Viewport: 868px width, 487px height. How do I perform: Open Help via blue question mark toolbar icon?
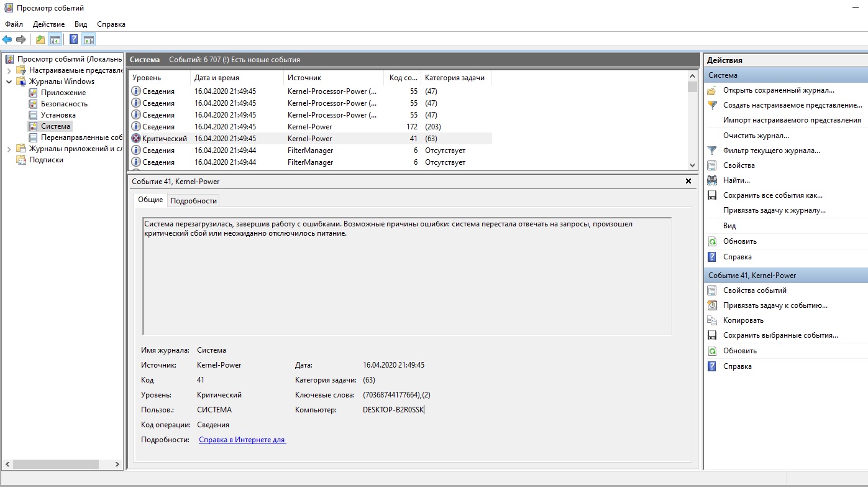[74, 40]
